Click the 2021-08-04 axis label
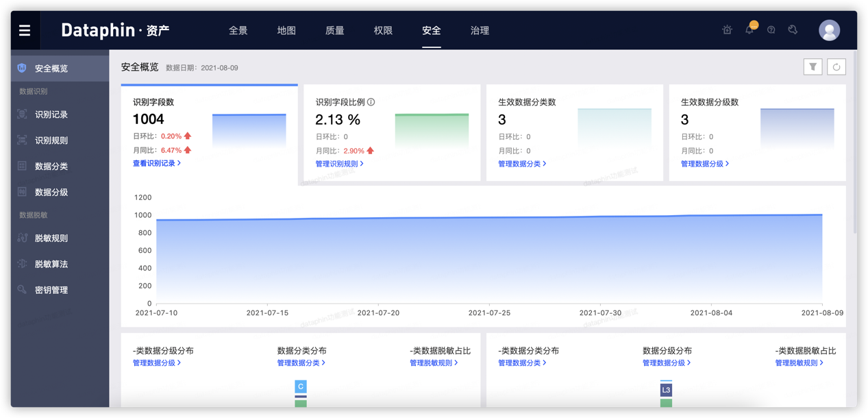The height and width of the screenshot is (418, 868). pyautogui.click(x=711, y=312)
